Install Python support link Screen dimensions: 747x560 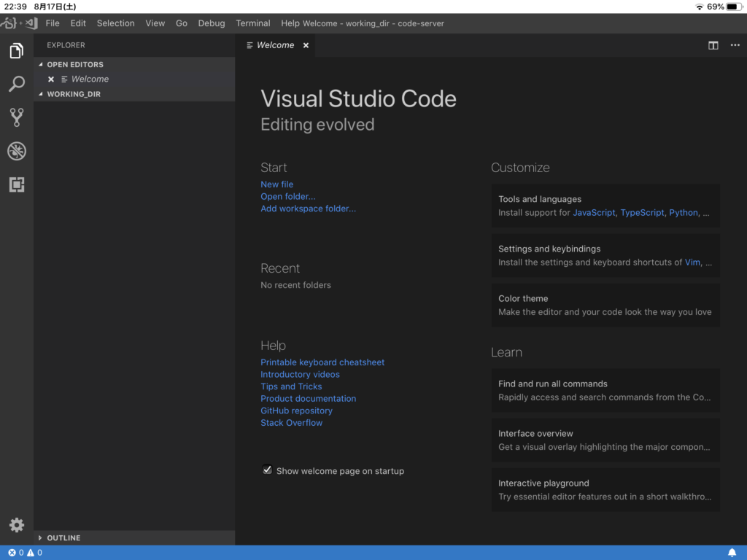click(683, 213)
